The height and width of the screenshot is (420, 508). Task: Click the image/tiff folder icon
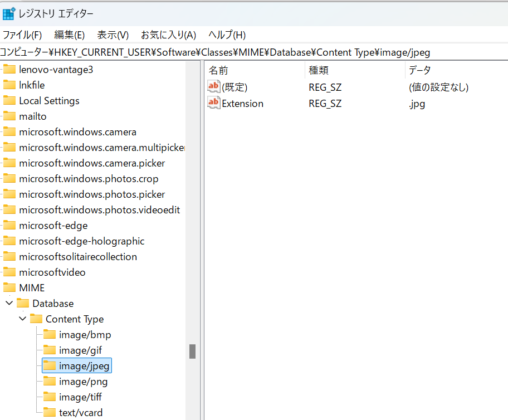point(50,397)
